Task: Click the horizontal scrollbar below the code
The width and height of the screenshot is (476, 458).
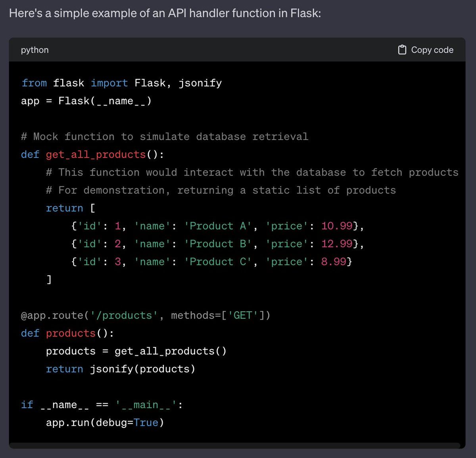Action: 234,445
